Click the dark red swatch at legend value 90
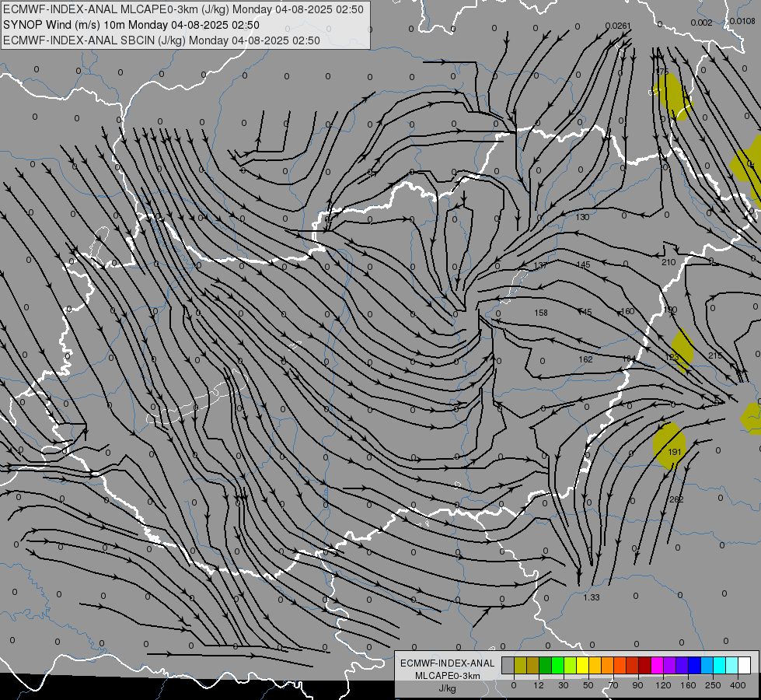 [645, 665]
